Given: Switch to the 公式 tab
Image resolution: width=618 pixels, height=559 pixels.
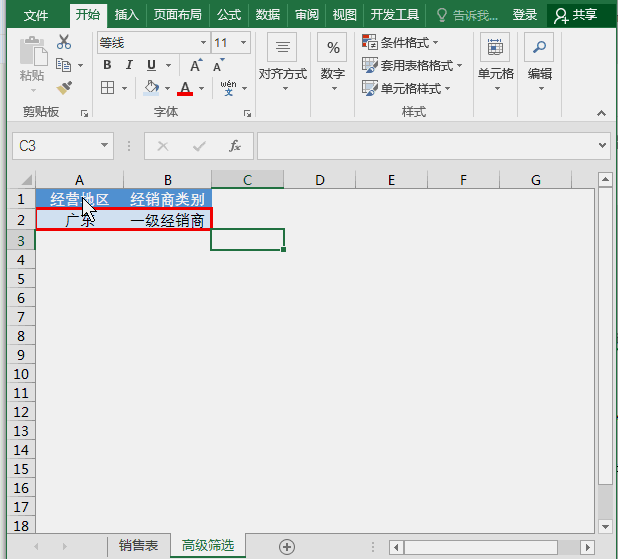Looking at the screenshot, I should 229,15.
